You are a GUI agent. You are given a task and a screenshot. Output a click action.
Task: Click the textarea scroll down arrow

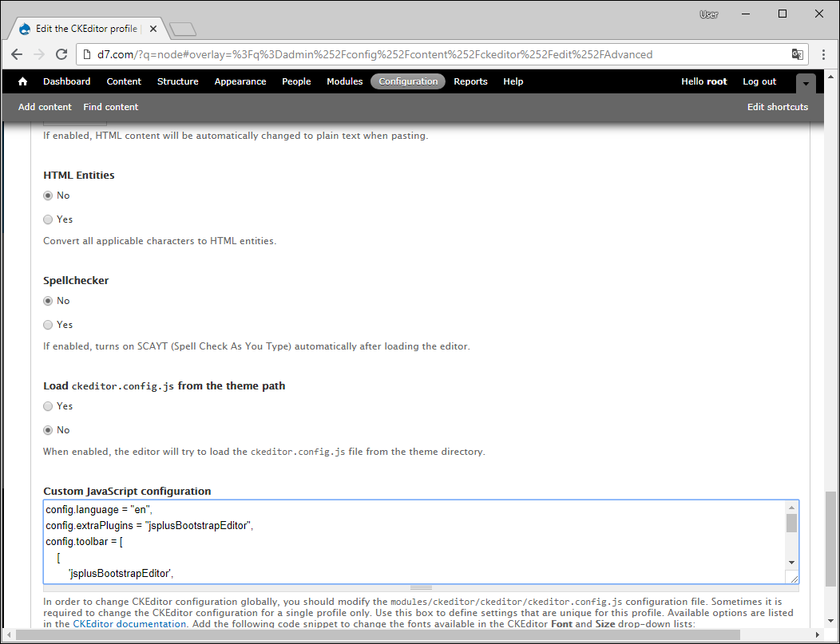791,562
